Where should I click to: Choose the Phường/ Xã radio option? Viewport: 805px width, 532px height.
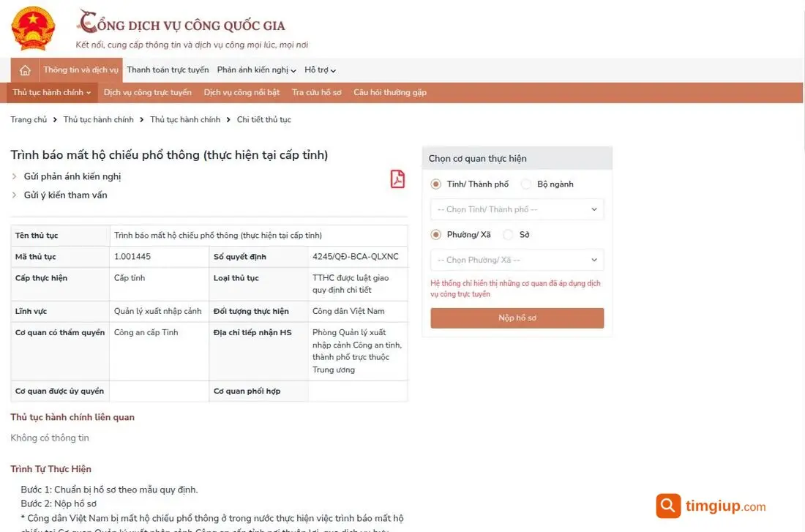pos(436,235)
